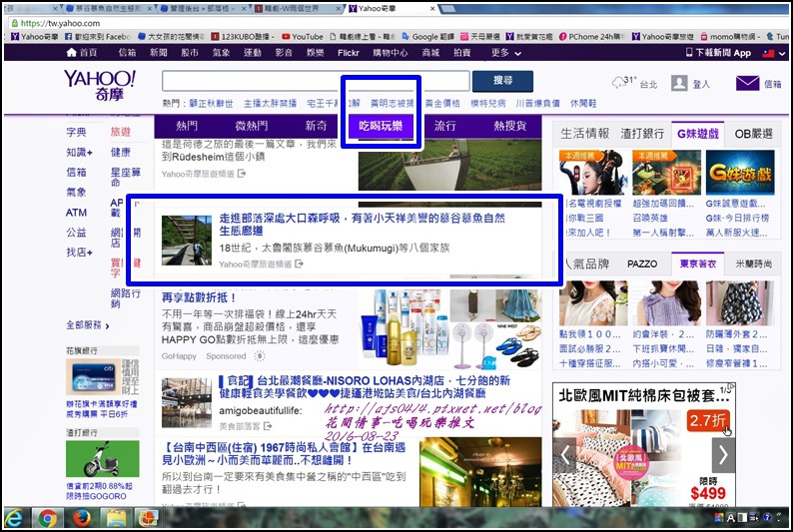The height and width of the screenshot is (532, 793).
Task: Click the 登入 avatar icon
Action: [679, 84]
